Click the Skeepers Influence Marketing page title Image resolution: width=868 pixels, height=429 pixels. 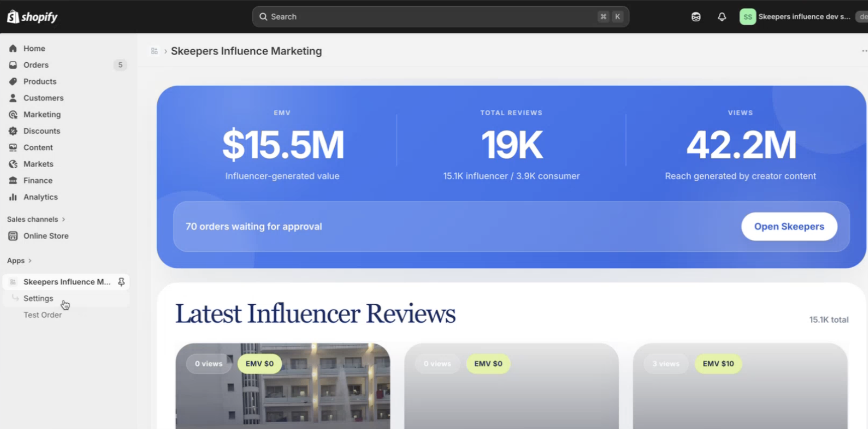tap(246, 51)
